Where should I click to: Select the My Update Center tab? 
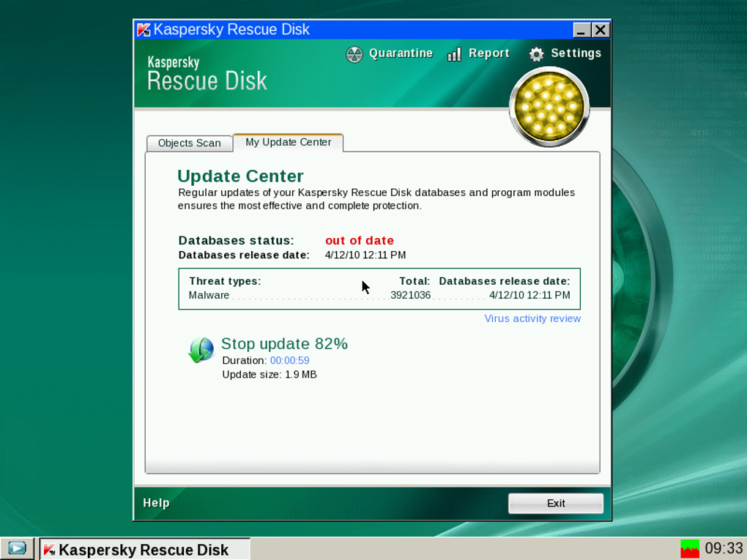click(289, 143)
